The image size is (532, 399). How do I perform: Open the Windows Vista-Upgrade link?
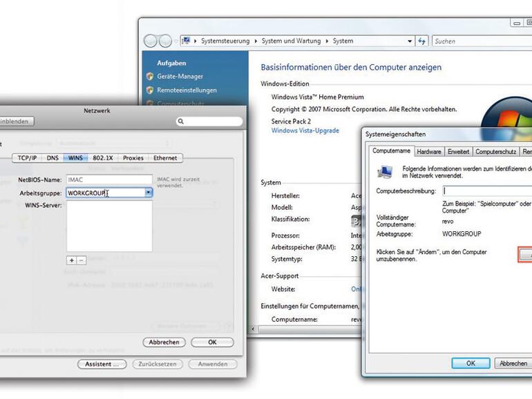[x=305, y=130]
